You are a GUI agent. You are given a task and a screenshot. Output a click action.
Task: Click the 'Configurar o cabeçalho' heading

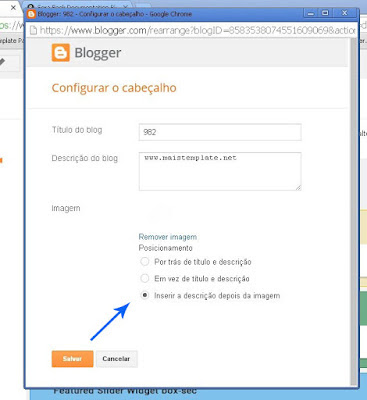click(114, 88)
